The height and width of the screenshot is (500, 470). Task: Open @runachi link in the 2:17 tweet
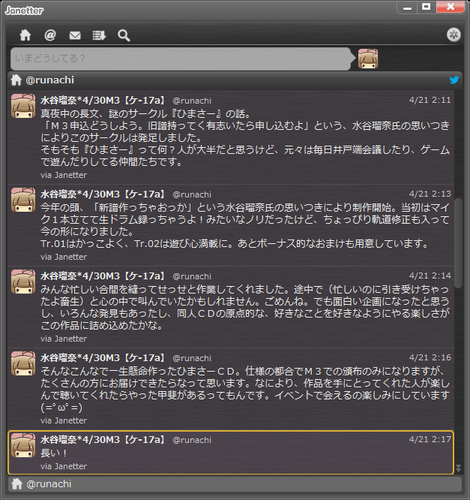tap(192, 440)
